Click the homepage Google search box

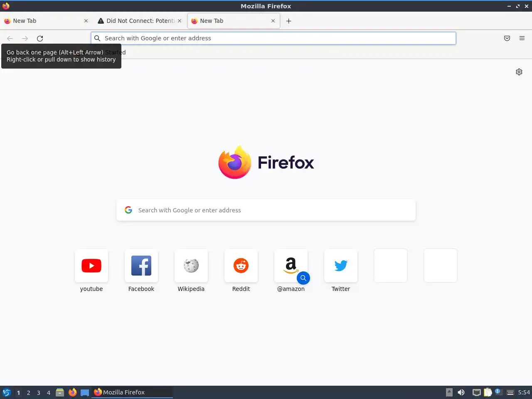point(266,210)
